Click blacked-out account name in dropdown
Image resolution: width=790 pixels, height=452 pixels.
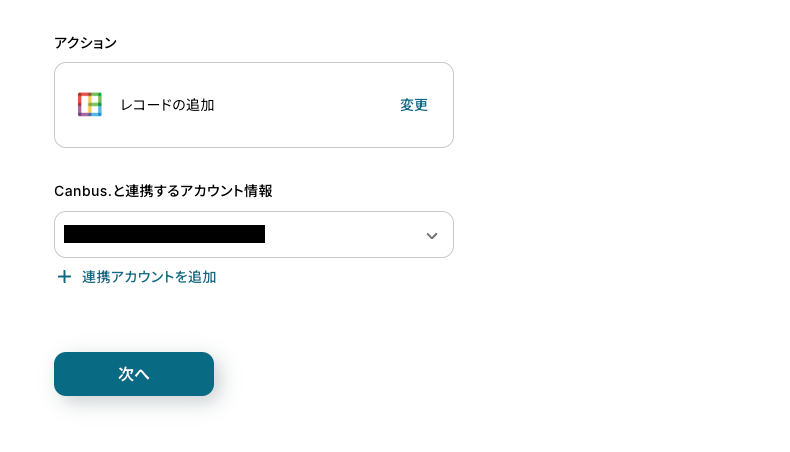point(164,234)
